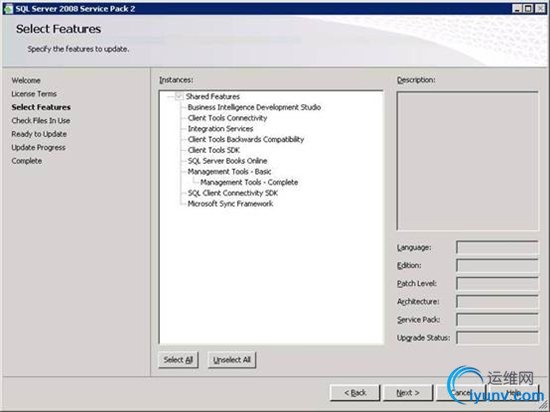Select Microsoft Sync Framework feature
This screenshot has width=550, height=412.
[230, 204]
